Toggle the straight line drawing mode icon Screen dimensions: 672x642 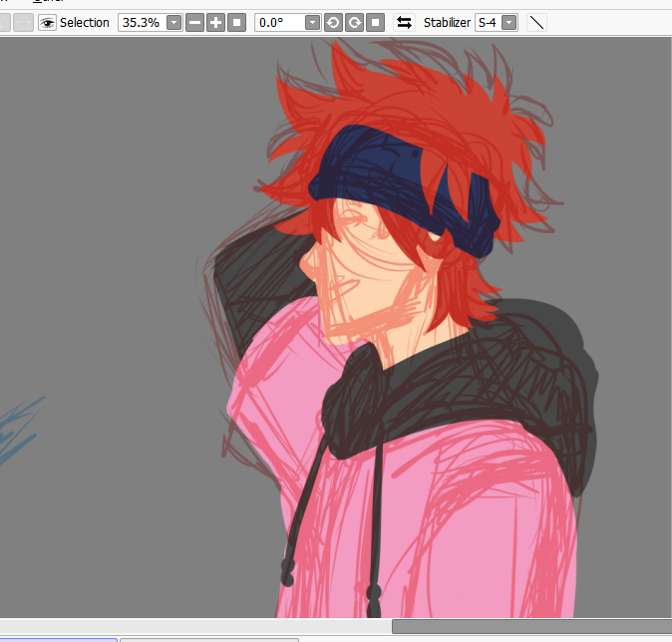pos(536,23)
